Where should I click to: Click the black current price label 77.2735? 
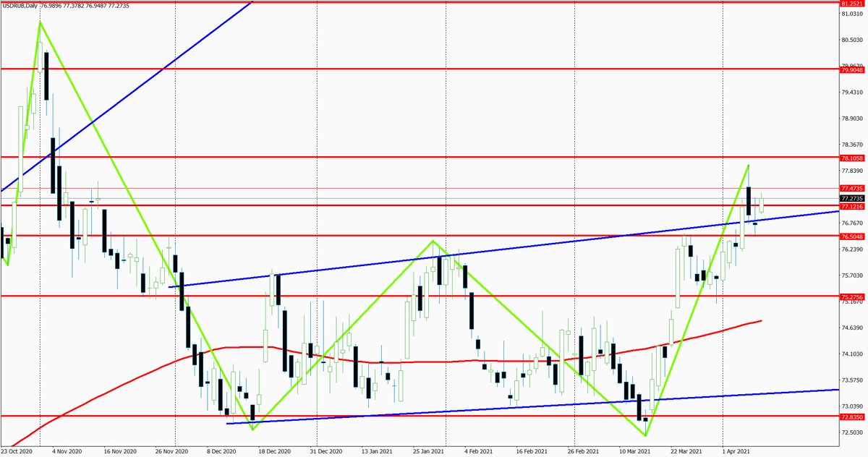point(853,197)
